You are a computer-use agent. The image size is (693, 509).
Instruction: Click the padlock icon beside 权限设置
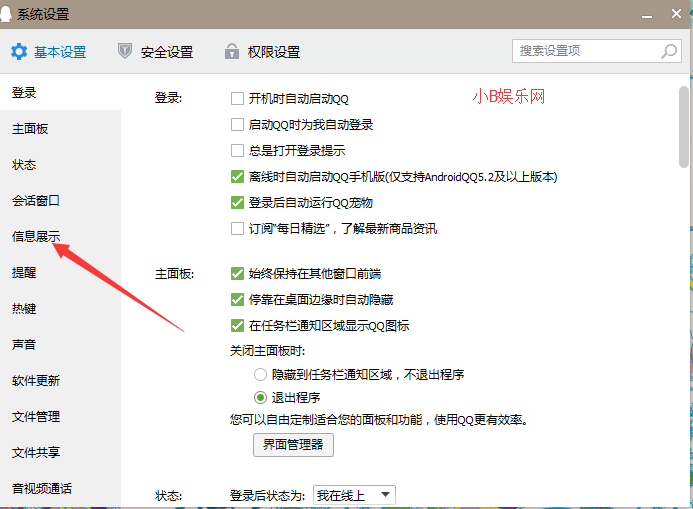point(232,51)
